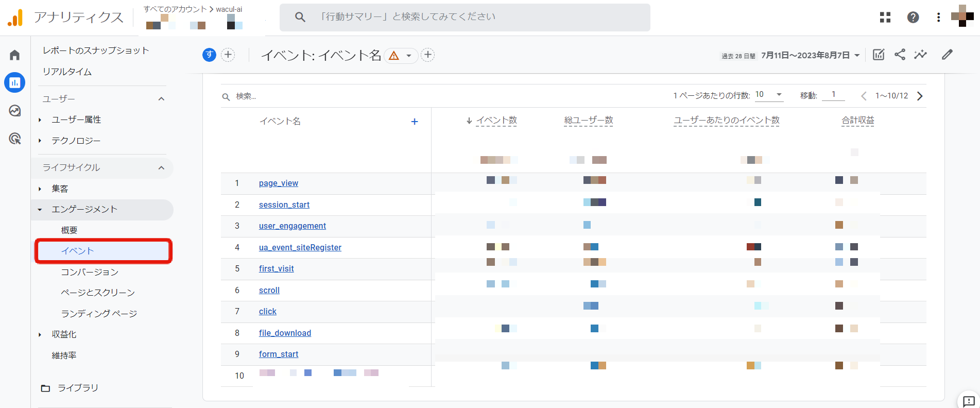Open the first_visit event link

[x=276, y=268]
